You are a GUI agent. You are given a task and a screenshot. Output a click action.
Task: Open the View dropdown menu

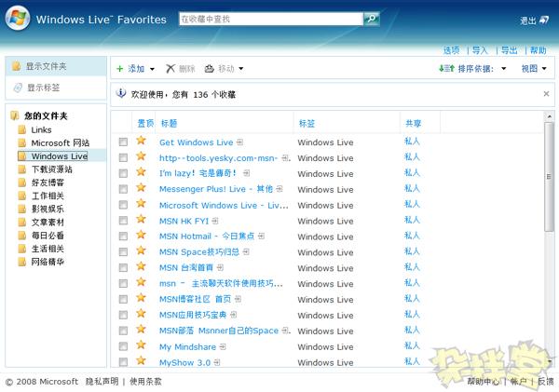(x=533, y=69)
